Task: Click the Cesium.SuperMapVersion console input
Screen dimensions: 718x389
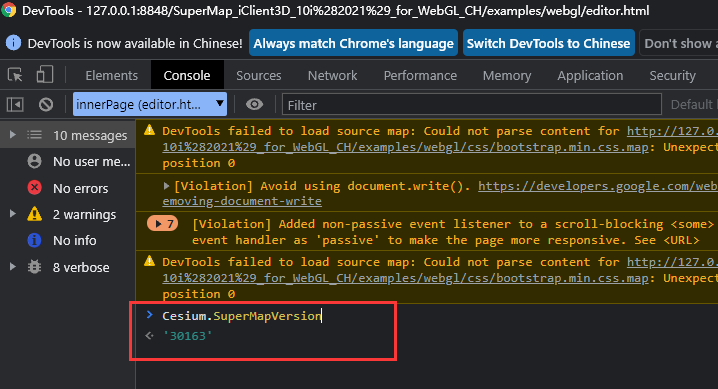Action: click(x=242, y=316)
